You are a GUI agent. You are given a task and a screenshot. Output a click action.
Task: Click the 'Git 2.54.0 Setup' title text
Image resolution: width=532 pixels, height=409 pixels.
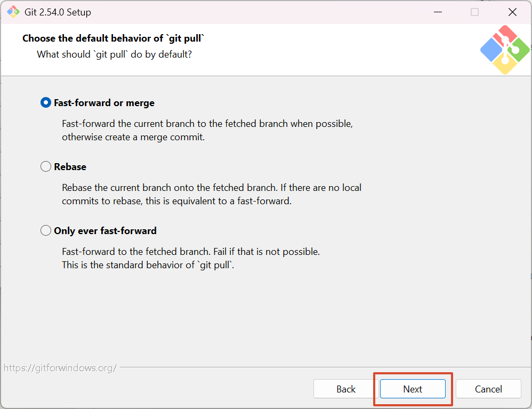coord(58,12)
